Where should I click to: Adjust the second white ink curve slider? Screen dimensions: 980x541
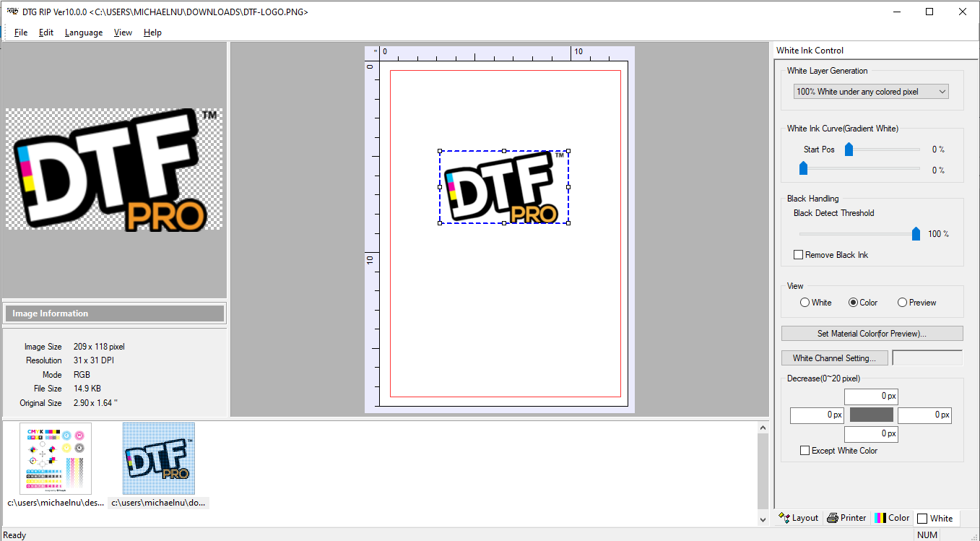point(803,168)
